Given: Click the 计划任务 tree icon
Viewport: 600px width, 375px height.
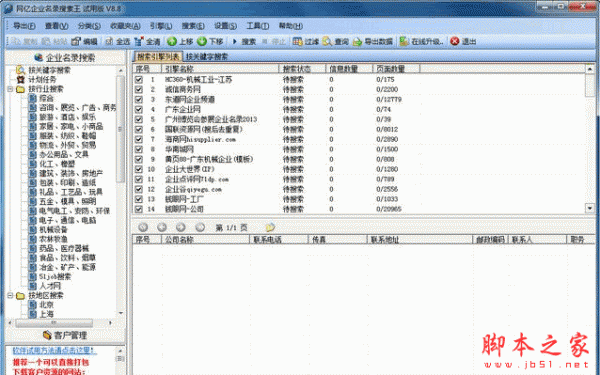Looking at the screenshot, I should pos(20,80).
